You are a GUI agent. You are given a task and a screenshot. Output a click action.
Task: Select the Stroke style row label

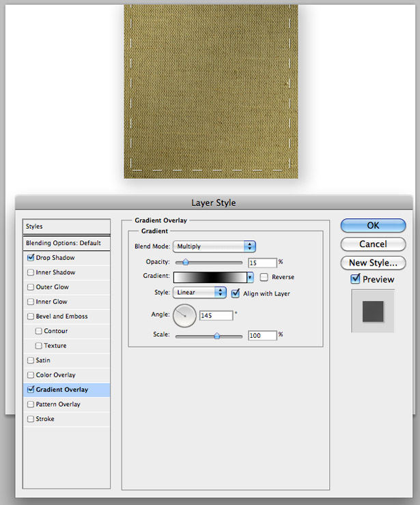(45, 419)
